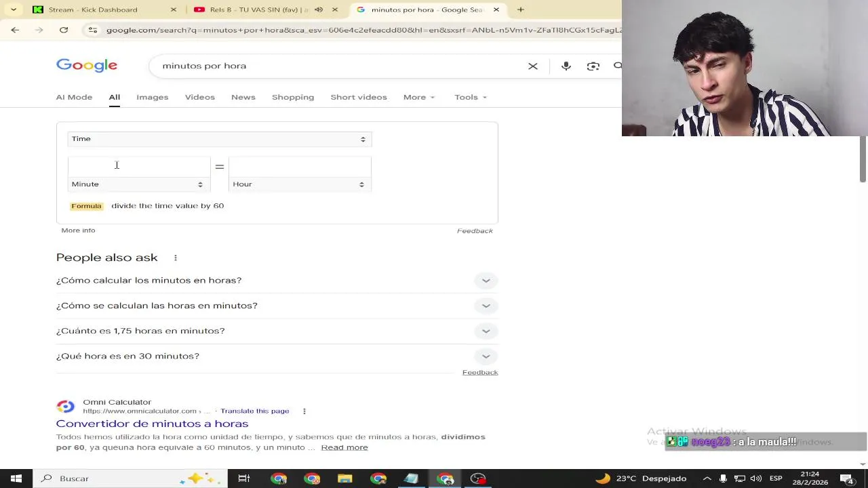Click the browser address bar URL
Screen dimensions: 868x488
click(x=363, y=30)
